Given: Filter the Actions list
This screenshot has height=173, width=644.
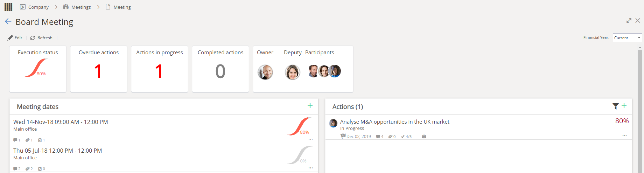Looking at the screenshot, I should tap(616, 106).
